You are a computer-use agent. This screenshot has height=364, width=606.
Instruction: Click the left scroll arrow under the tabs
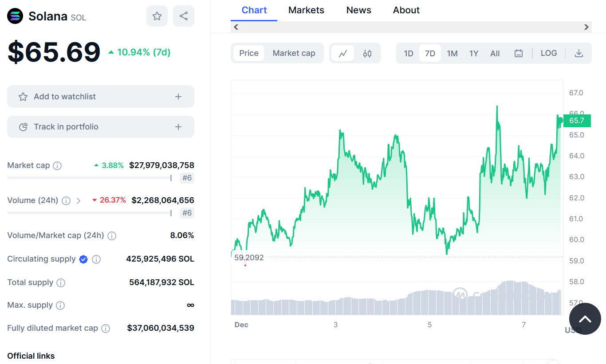click(236, 27)
